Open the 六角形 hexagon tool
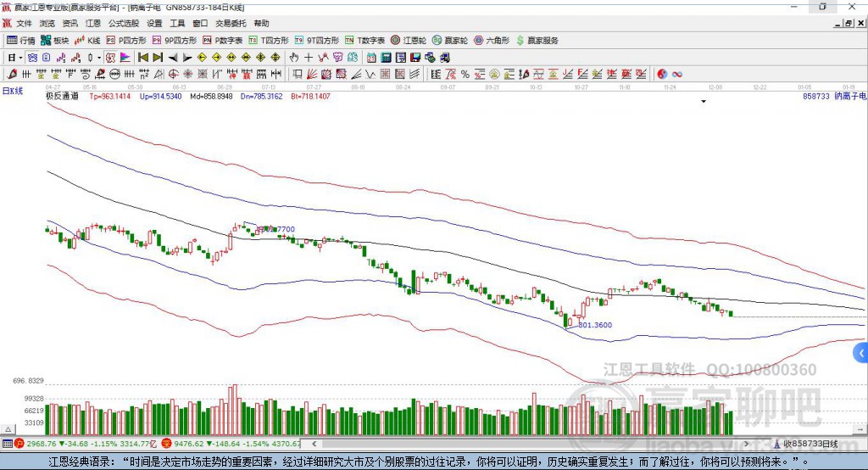Viewport: 868px width, 470px height. [x=492, y=41]
